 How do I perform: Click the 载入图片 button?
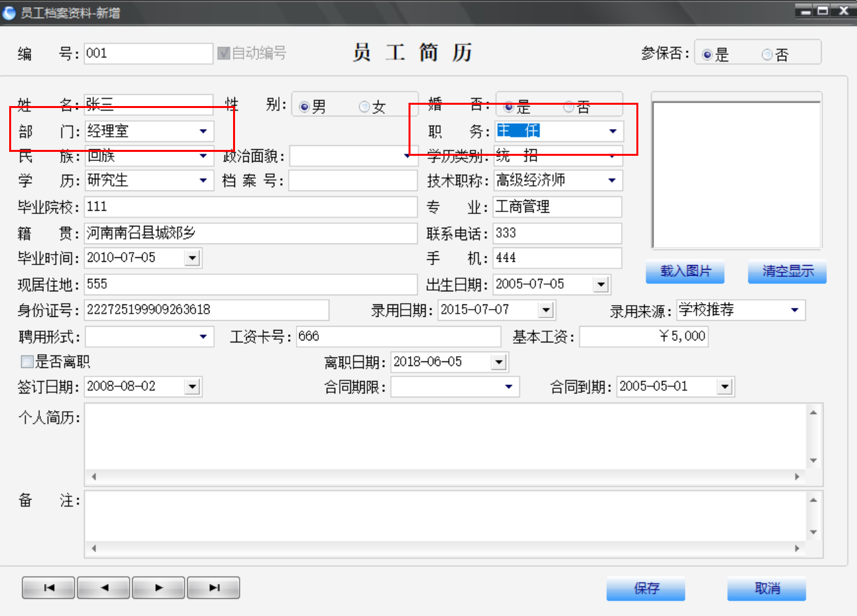[x=685, y=271]
